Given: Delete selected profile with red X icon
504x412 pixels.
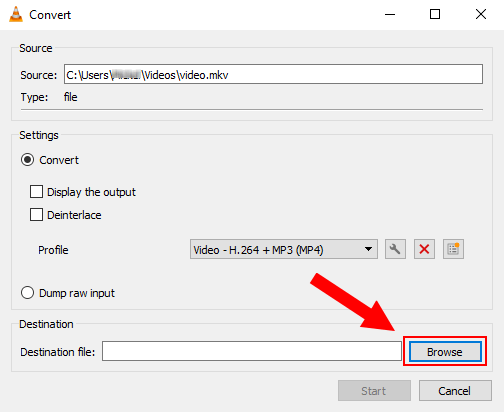Looking at the screenshot, I should (x=424, y=249).
